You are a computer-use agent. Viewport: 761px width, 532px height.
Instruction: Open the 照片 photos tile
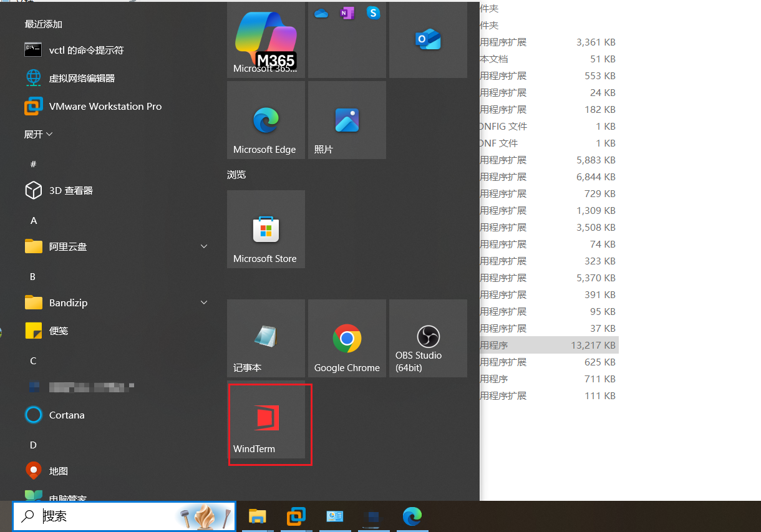coord(347,120)
